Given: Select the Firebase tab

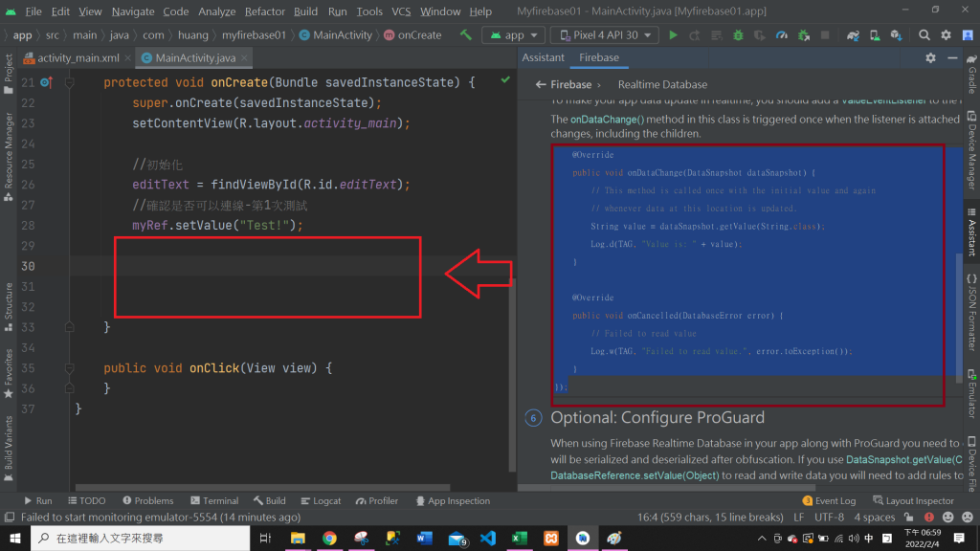Looking at the screenshot, I should pyautogui.click(x=599, y=57).
